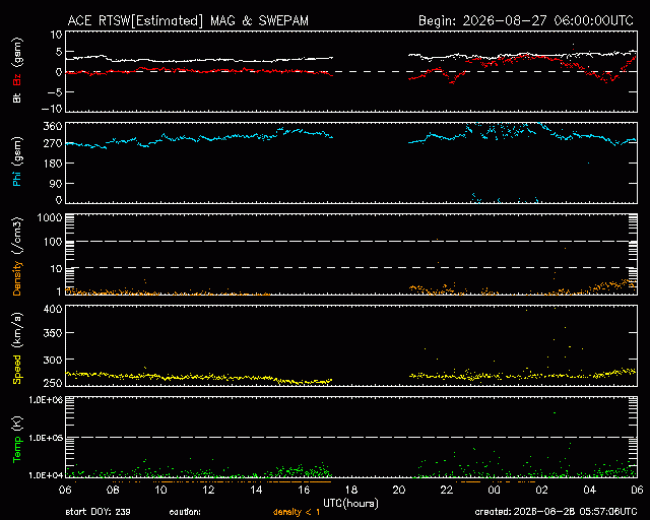Click the '1000' tick label on Density axis
The height and width of the screenshot is (520, 650).
tap(50, 218)
